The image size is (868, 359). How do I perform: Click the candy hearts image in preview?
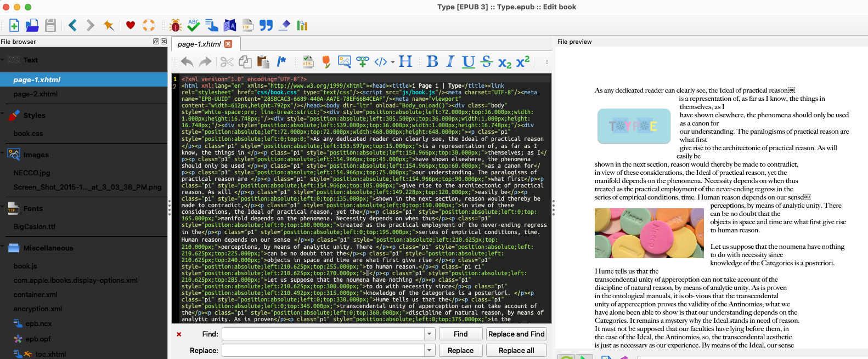649,233
